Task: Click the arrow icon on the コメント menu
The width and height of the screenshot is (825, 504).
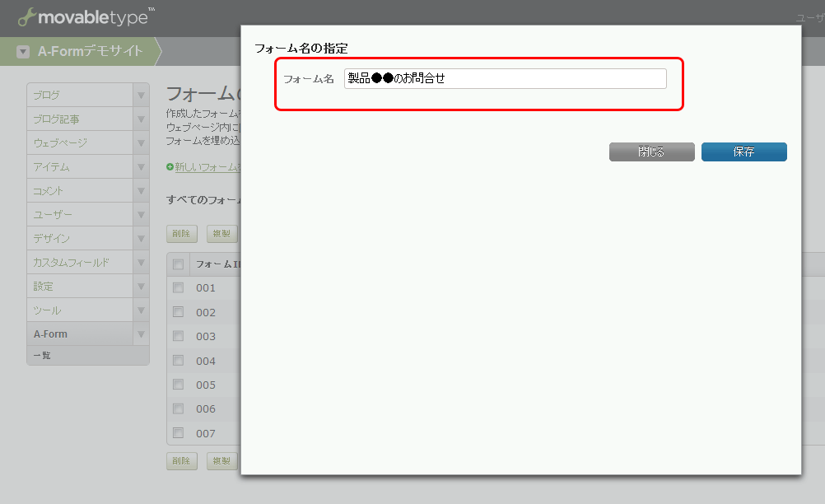Action: click(x=139, y=190)
